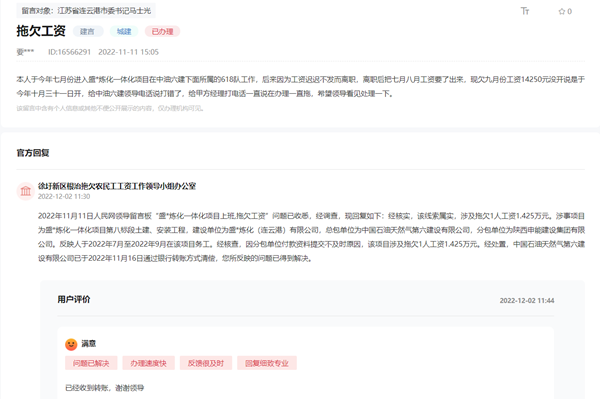The height and width of the screenshot is (399, 600).
Task: Click the 用户评价 heading
Action: (x=74, y=300)
